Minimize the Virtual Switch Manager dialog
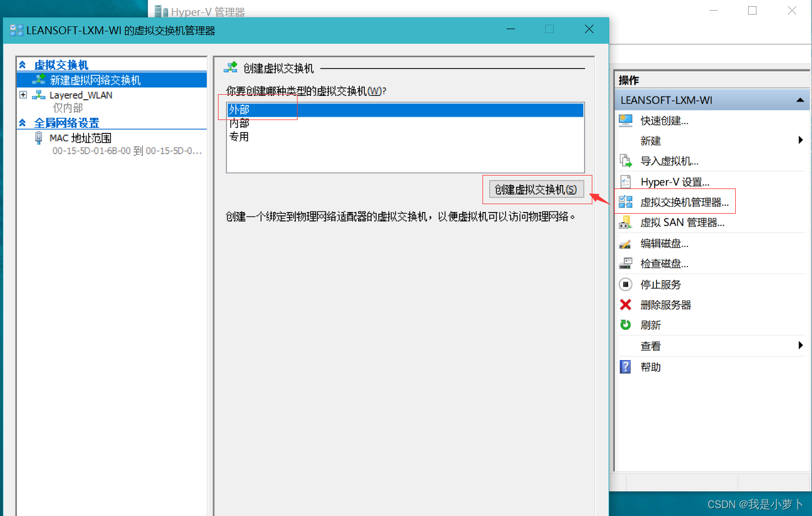Image resolution: width=812 pixels, height=516 pixels. tap(511, 29)
